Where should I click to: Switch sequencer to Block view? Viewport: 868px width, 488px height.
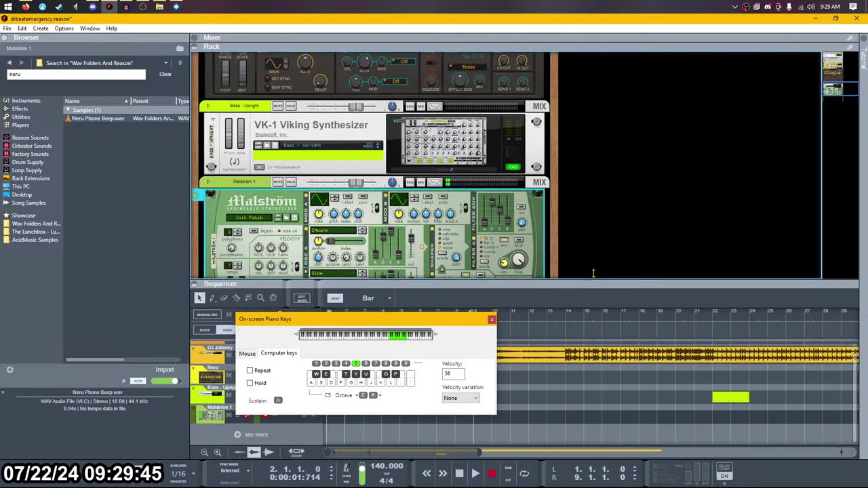[x=205, y=330]
